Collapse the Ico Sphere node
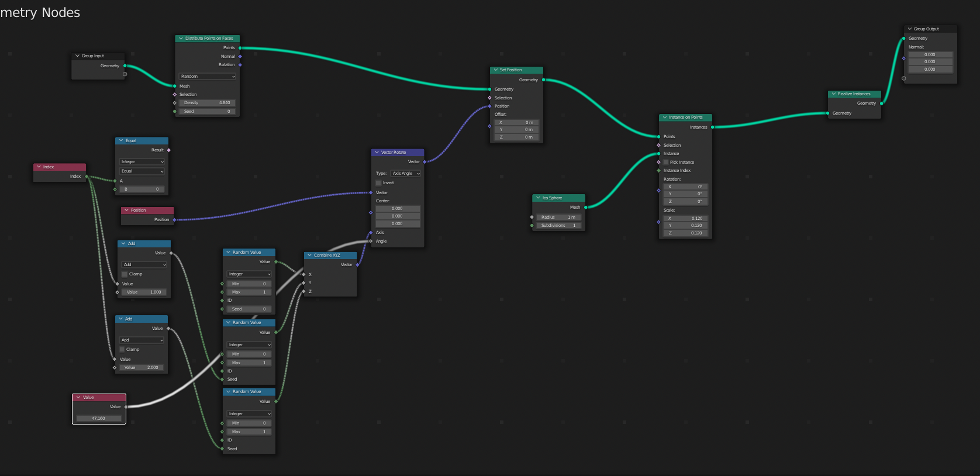980x476 pixels. click(538, 198)
